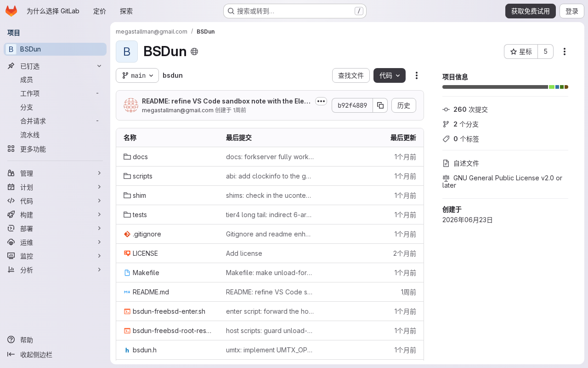
Task: Expand the 分析 sidebar section
Action: (55, 270)
